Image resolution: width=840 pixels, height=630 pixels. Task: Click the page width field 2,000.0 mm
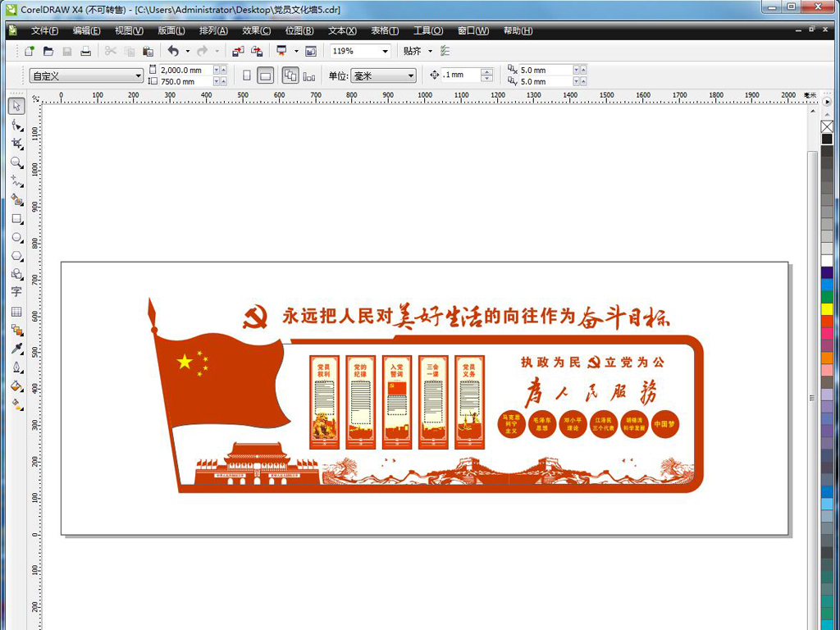[186, 71]
